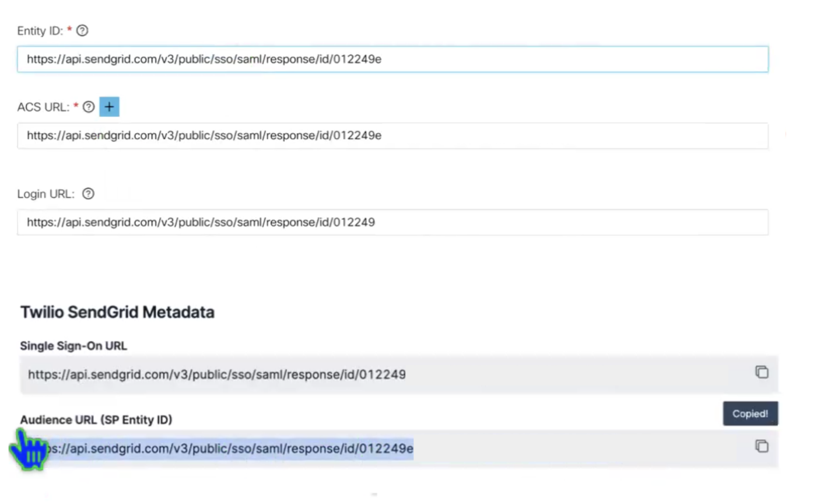The image size is (834, 504).
Task: Click the Single Sign-On URL label
Action: pyautogui.click(x=73, y=346)
